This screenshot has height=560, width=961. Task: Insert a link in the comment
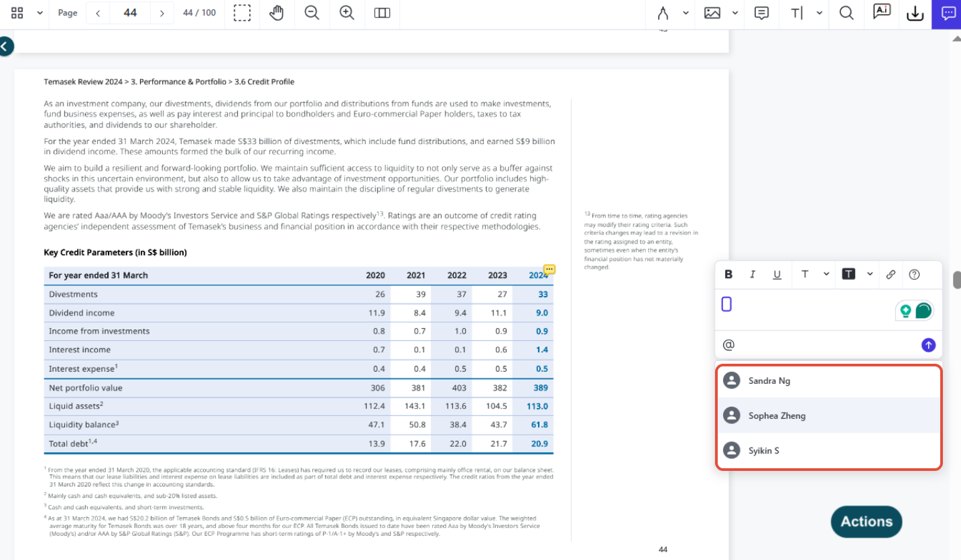[x=891, y=274]
